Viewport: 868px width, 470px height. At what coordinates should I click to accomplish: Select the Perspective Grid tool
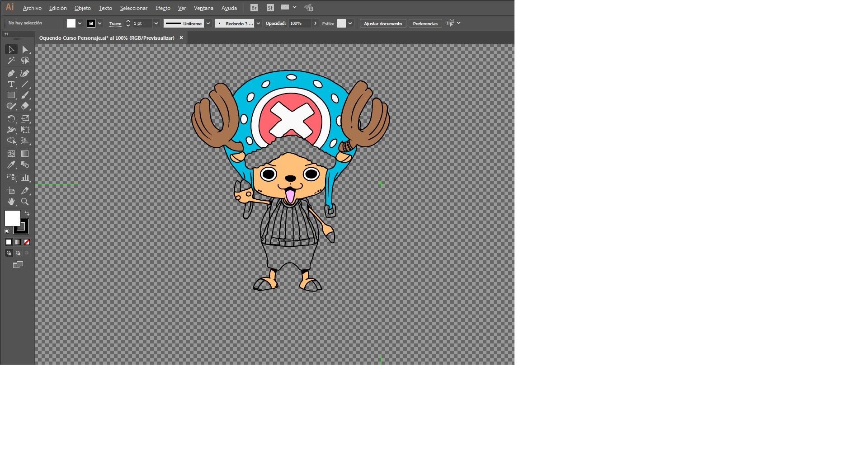(x=25, y=141)
